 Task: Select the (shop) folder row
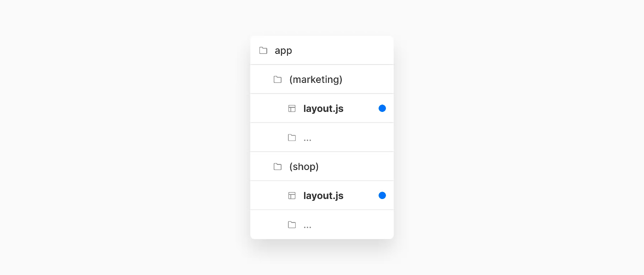pos(322,166)
